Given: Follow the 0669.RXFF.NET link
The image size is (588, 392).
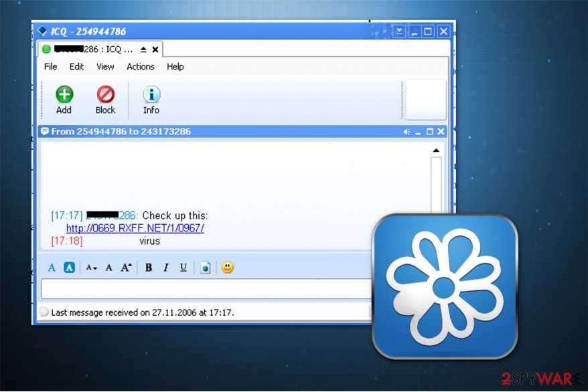Looking at the screenshot, I should [x=135, y=228].
